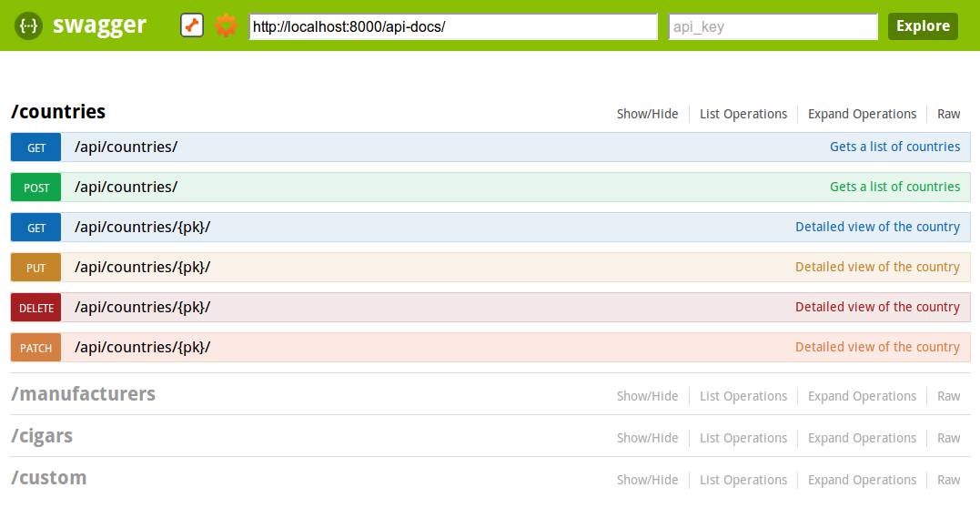
Task: Toggle Show/Hide for the manufacturers section
Action: tap(647, 396)
